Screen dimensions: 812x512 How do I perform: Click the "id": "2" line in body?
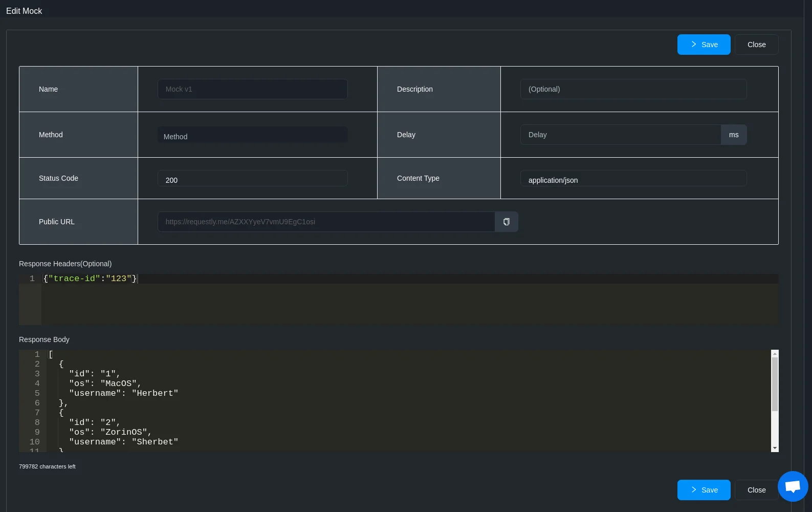coord(95,422)
